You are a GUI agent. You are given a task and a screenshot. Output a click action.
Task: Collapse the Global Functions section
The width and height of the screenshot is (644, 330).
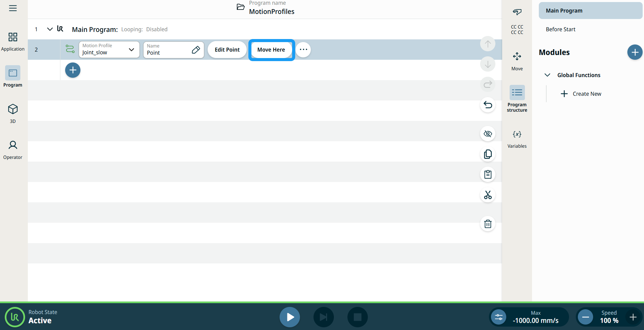pos(547,75)
